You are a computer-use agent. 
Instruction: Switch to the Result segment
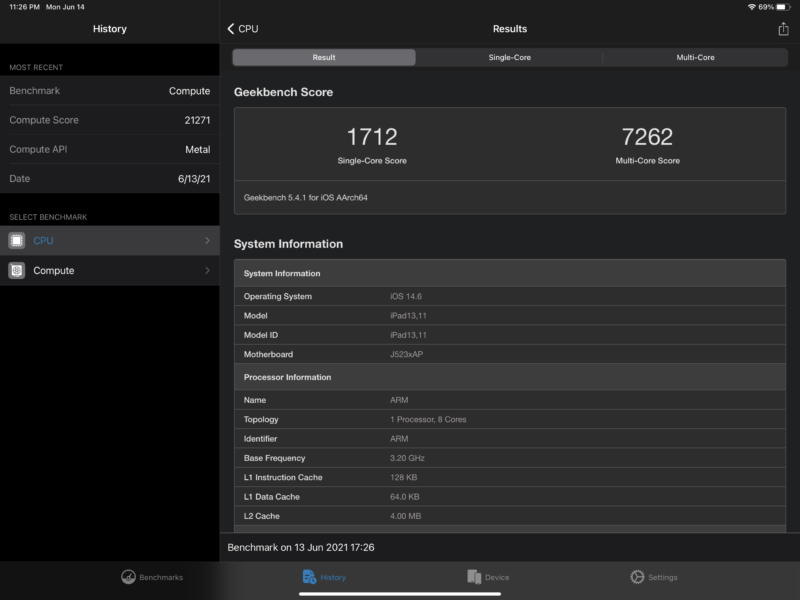[324, 58]
